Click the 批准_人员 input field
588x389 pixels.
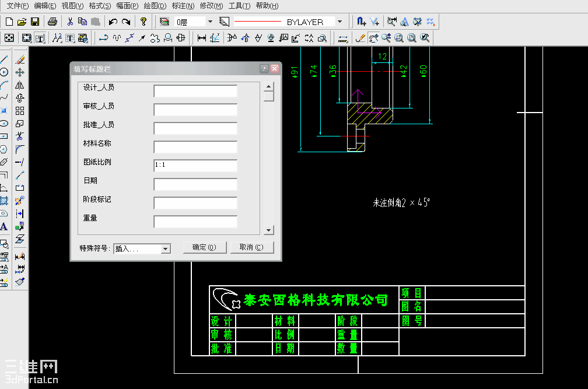[195, 128]
